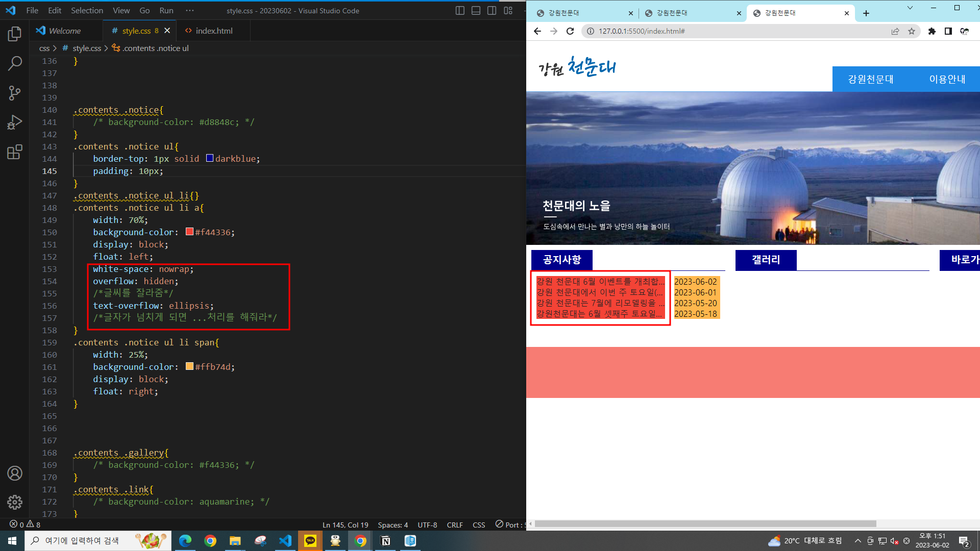980x551 pixels.
Task: Toggle the bottom panel layout button
Action: (476, 11)
